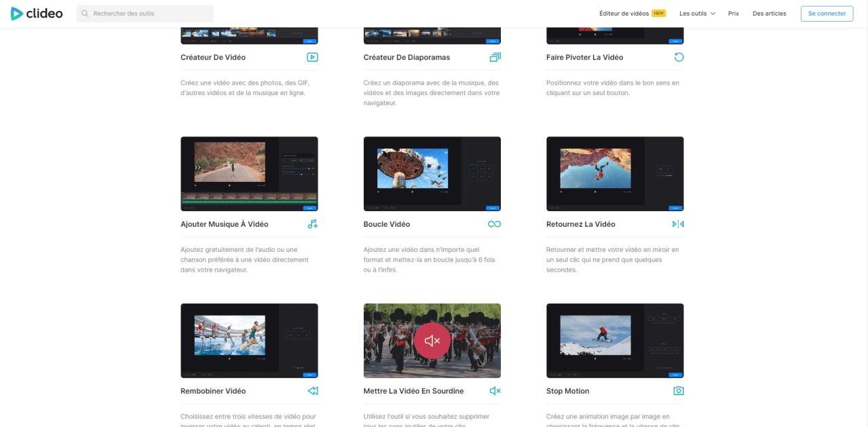Screen dimensions: 868x427
Task: Click the Se connecter button
Action: [x=827, y=13]
